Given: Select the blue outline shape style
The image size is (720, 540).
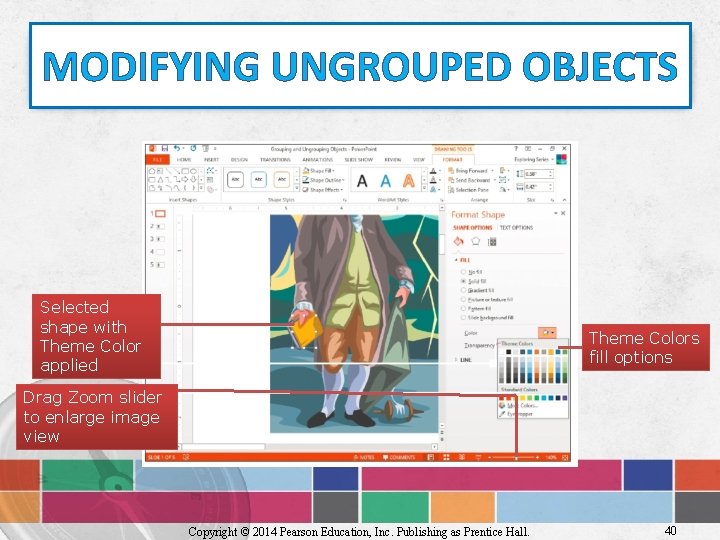Looking at the screenshot, I should 259,180.
